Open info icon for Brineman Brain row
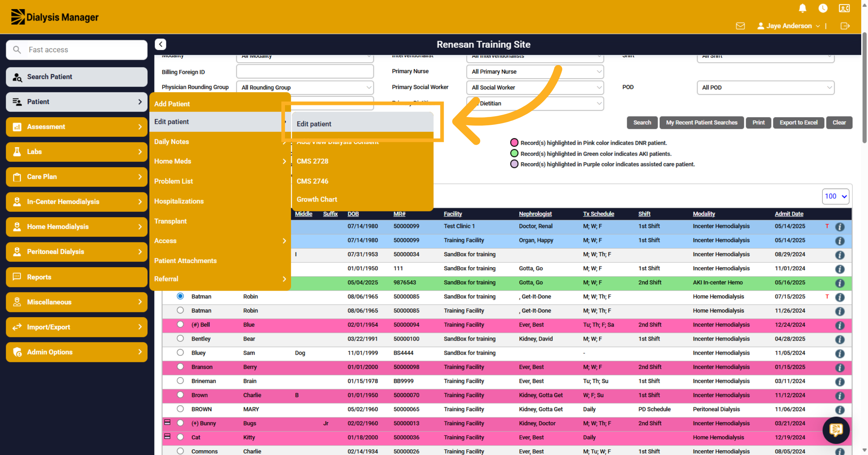The width and height of the screenshot is (868, 455). [x=840, y=382]
